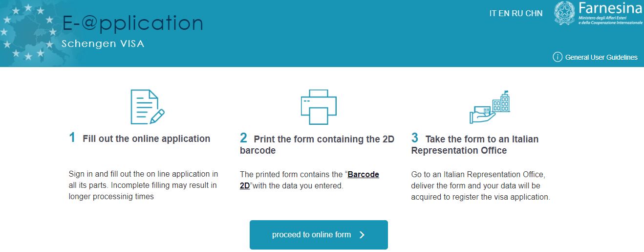Image resolution: width=644 pixels, height=252 pixels.
Task: Click the step 1 Fill out online application heading
Action: coord(140,138)
